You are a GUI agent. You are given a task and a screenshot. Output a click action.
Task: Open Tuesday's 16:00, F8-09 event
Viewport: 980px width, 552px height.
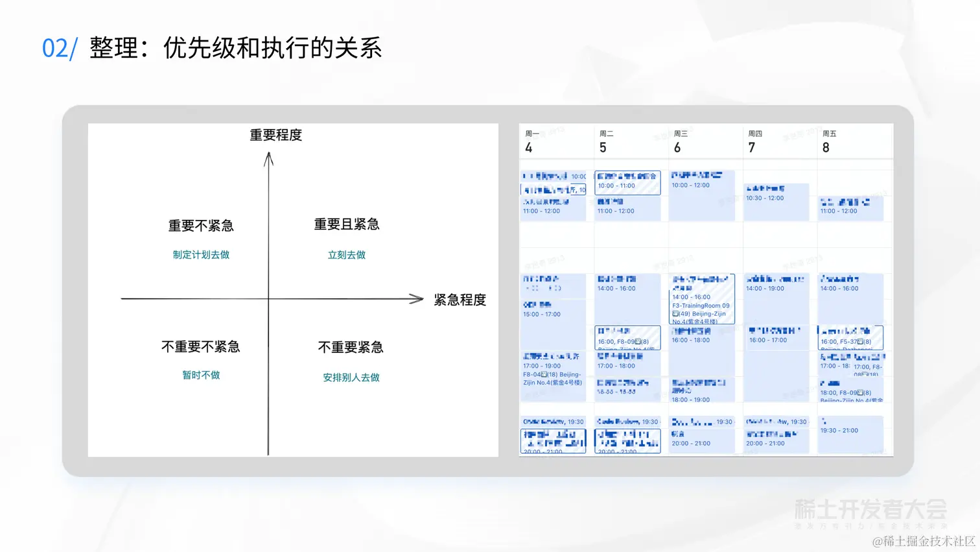pos(627,338)
